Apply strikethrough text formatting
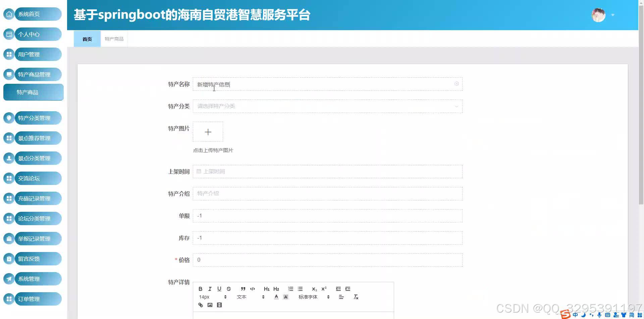644x319 pixels. 228,289
